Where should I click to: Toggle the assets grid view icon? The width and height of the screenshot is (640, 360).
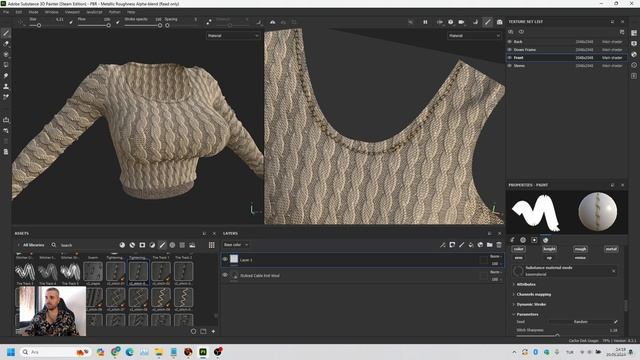pyautogui.click(x=211, y=245)
